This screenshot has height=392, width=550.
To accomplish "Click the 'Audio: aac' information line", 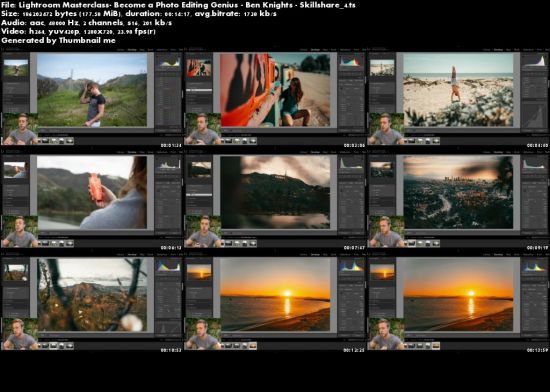I will (x=86, y=22).
